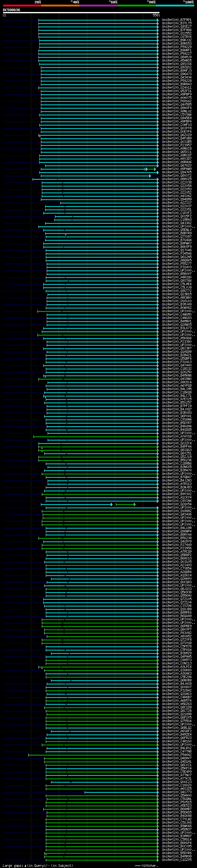This screenshot has height=868, width=197.
Task: Select label UniRef100_B9HFJ3
Action: (176, 71)
